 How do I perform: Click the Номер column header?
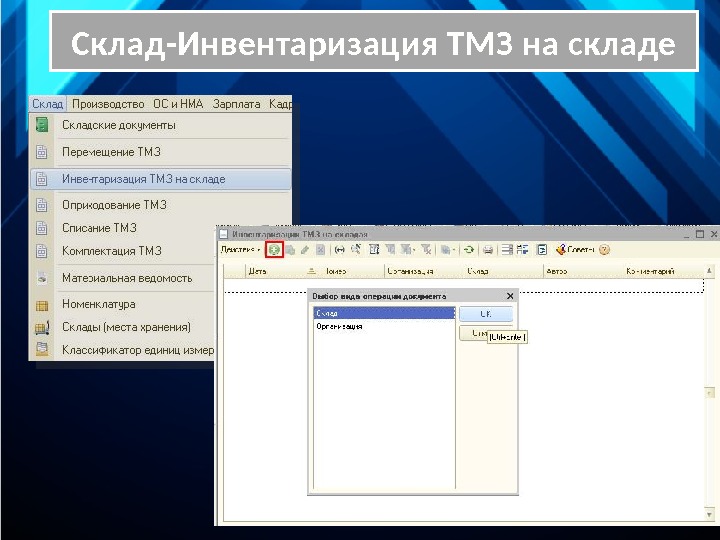354,271
